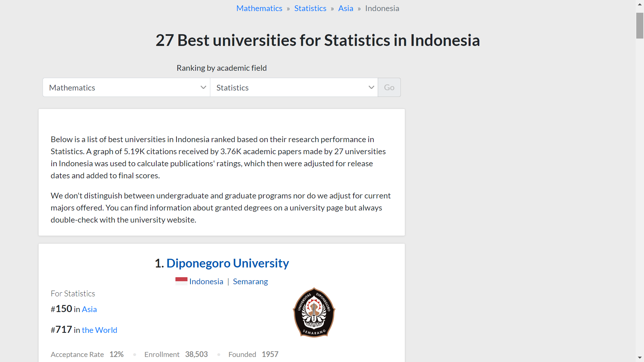Open 'the World' ranking link
The width and height of the screenshot is (644, 362).
point(99,330)
